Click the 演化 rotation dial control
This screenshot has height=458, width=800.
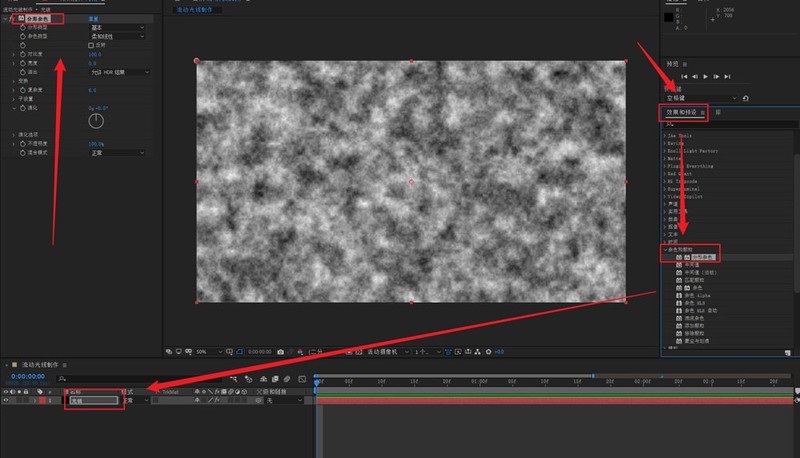click(96, 120)
